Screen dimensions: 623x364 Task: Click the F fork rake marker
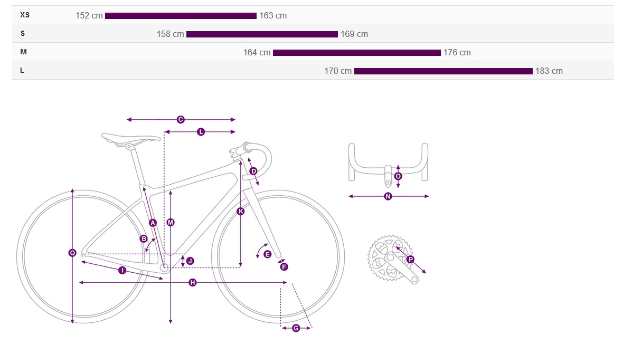284,267
